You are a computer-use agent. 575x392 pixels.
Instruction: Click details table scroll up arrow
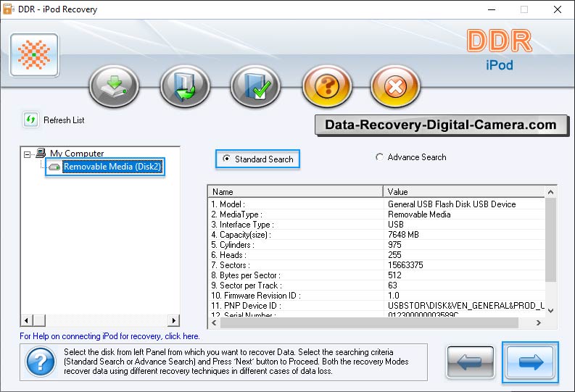550,192
